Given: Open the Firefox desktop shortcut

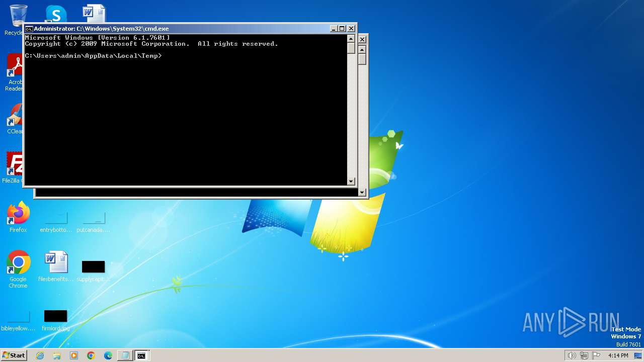Looking at the screenshot, I should (18, 217).
